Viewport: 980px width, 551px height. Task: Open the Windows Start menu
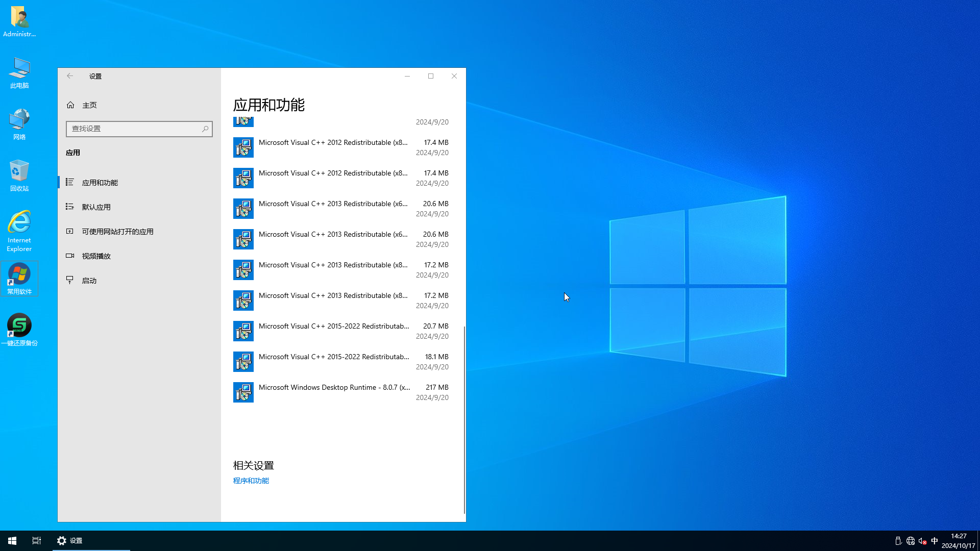[x=12, y=541]
